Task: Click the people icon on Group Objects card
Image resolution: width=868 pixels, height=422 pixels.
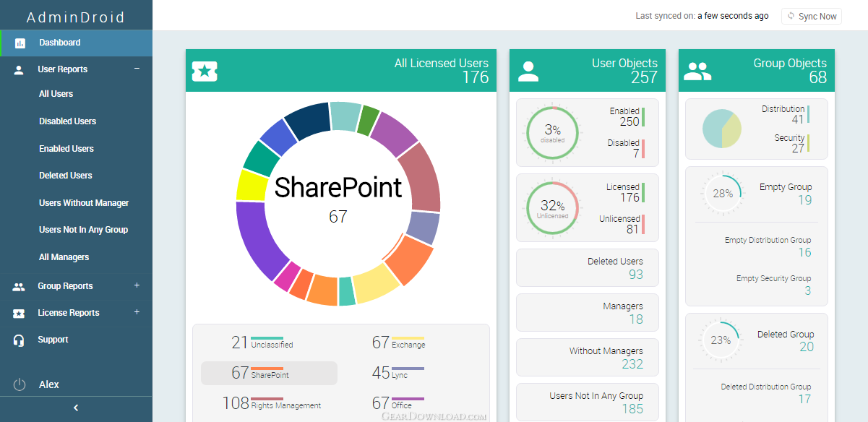Action: click(x=697, y=71)
